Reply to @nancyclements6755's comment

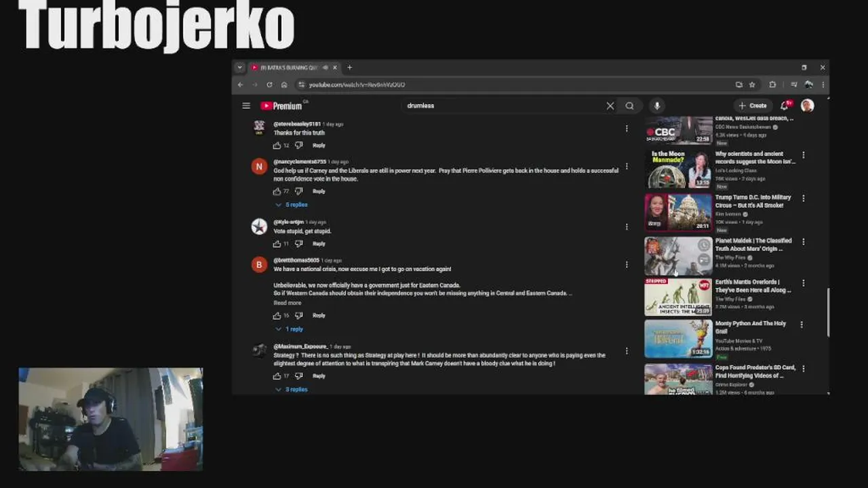(319, 192)
